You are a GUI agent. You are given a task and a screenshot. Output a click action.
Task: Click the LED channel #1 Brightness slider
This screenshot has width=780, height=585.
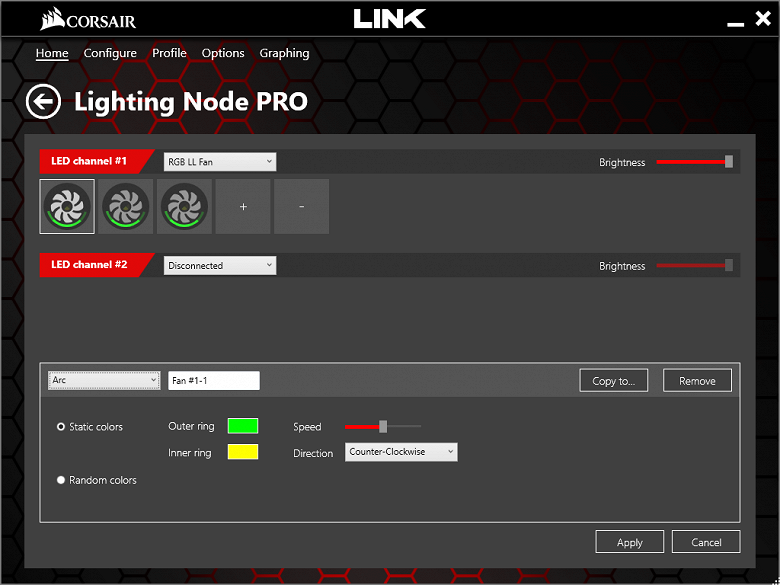[x=694, y=162]
